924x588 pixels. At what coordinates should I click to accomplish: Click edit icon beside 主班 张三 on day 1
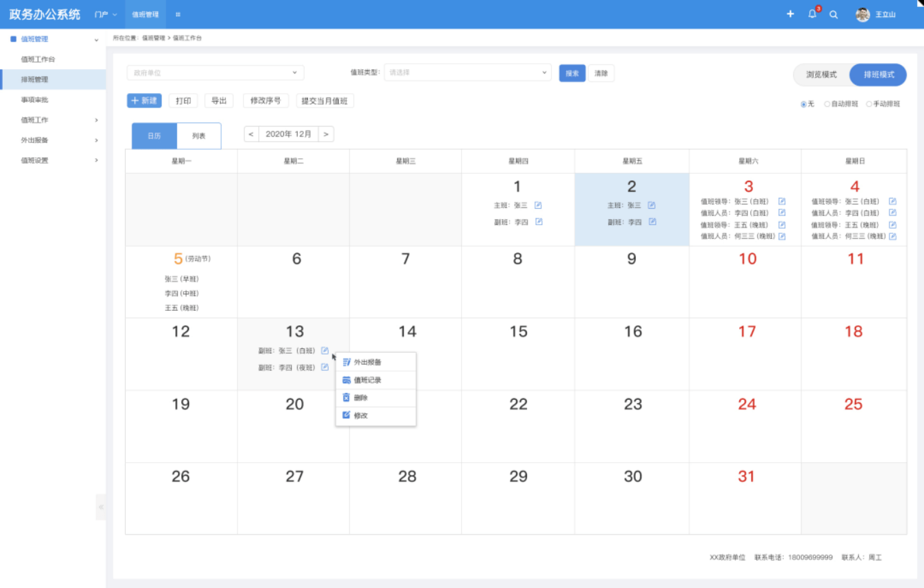[x=538, y=205]
